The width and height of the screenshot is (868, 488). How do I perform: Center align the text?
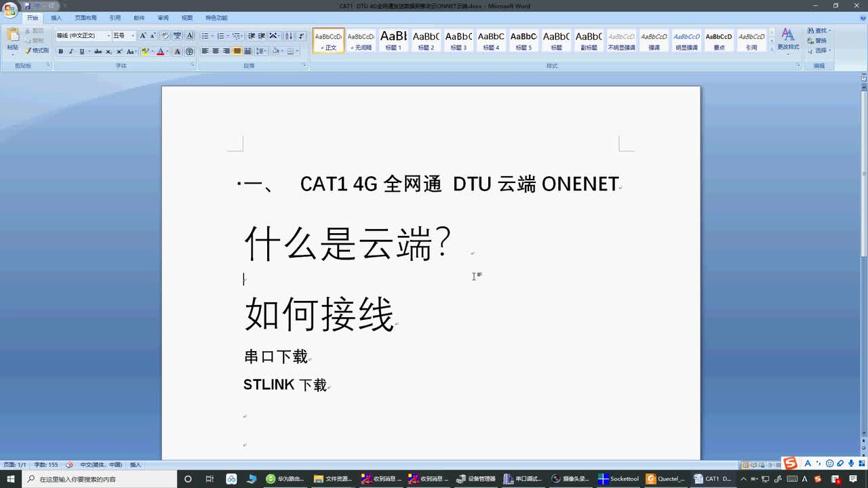pos(216,52)
